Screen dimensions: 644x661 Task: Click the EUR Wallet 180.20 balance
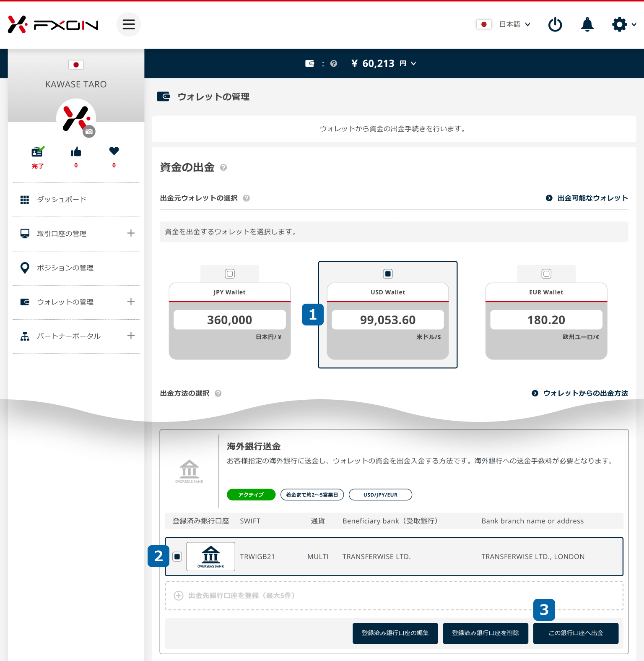pos(546,320)
